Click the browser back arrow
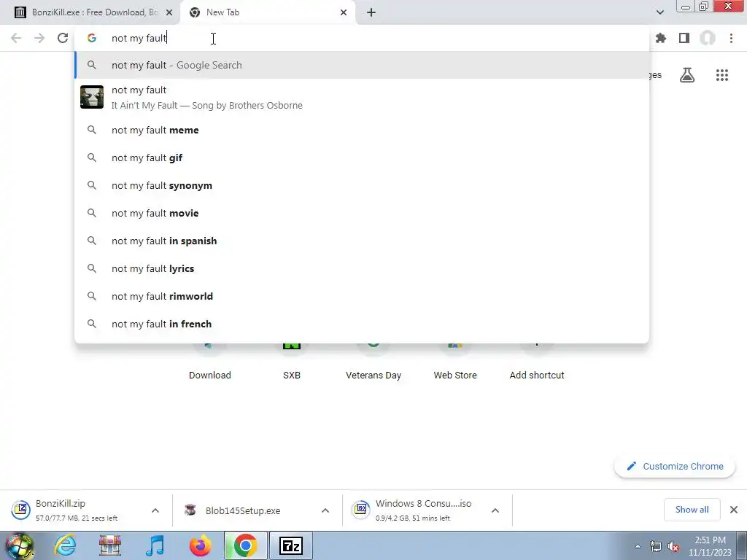The width and height of the screenshot is (747, 560). tap(16, 38)
